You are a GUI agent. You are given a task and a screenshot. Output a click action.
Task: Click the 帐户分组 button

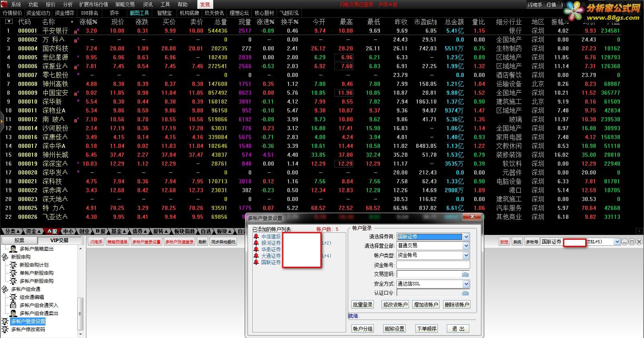click(x=363, y=329)
